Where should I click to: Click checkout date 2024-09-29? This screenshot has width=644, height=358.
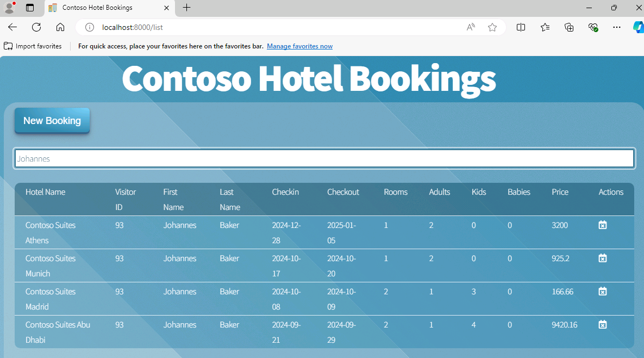point(342,332)
